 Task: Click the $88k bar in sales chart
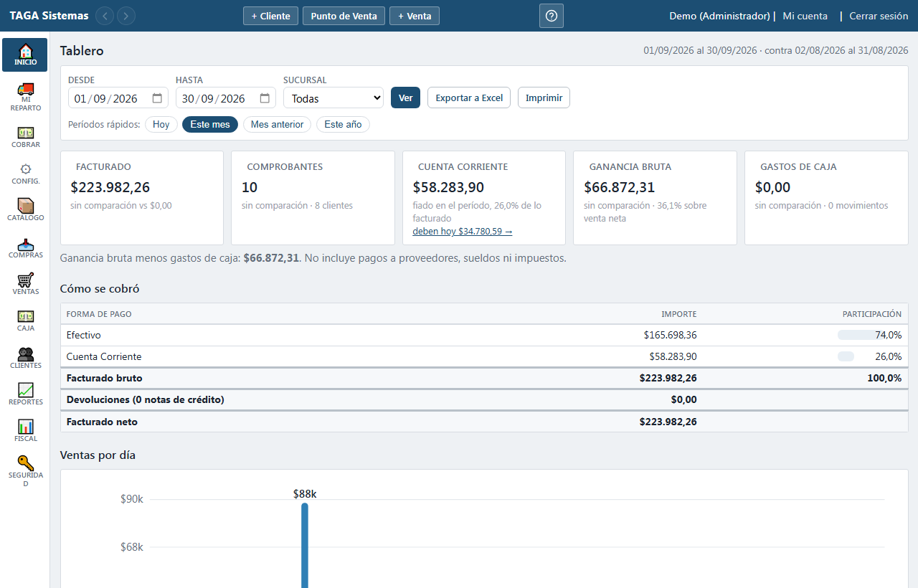coord(305,545)
